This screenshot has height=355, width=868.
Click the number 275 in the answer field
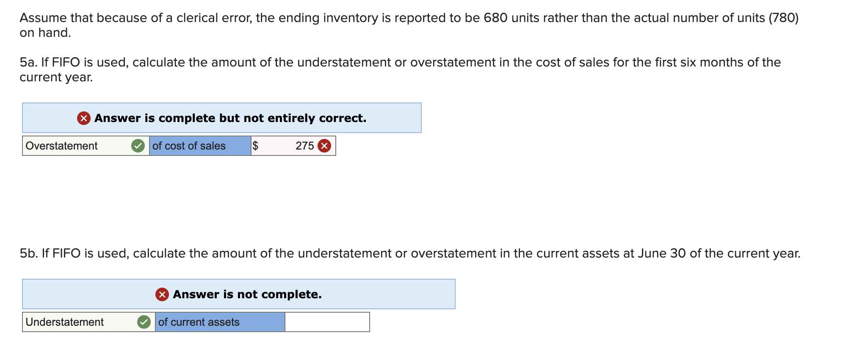[305, 146]
